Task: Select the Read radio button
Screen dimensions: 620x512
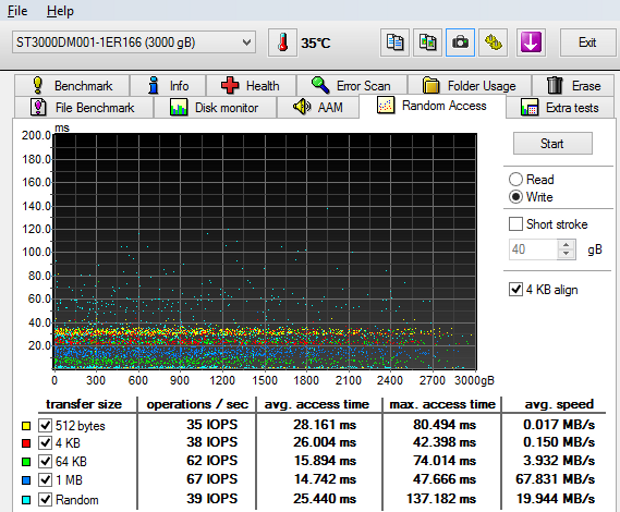Action: [516, 180]
